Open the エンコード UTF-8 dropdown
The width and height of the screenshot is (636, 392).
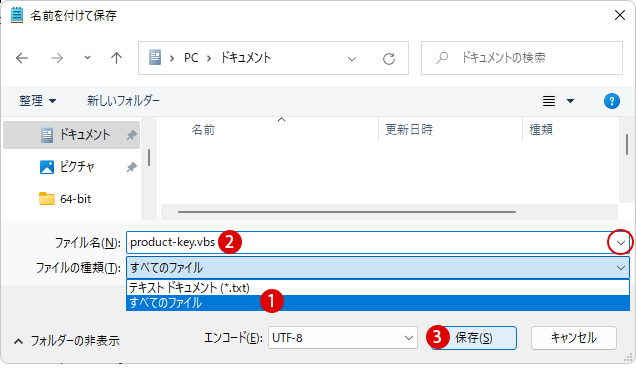(x=342, y=338)
